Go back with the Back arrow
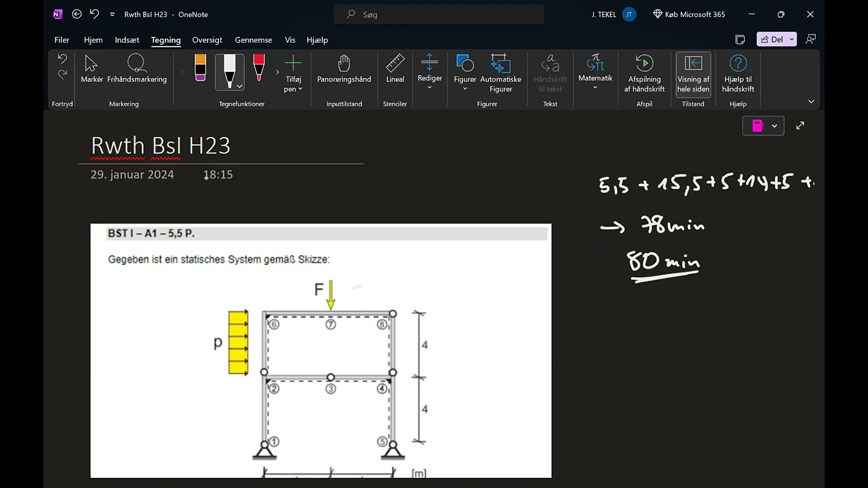 (77, 14)
